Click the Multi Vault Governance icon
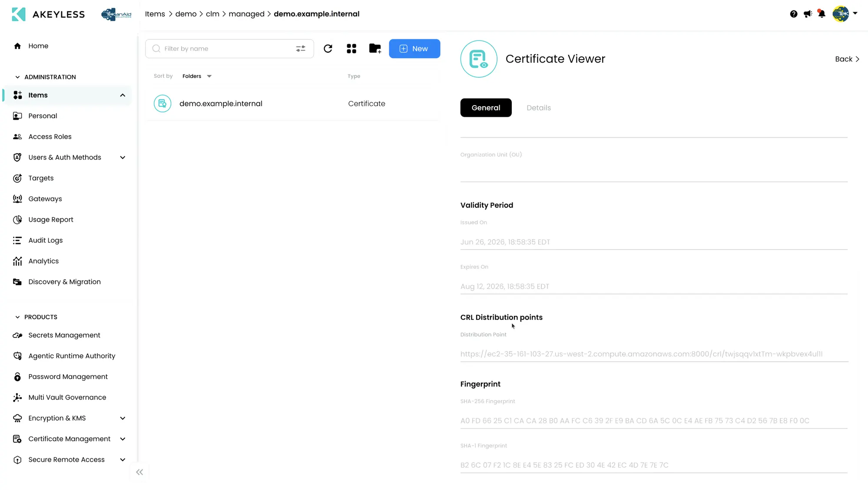 [17, 397]
